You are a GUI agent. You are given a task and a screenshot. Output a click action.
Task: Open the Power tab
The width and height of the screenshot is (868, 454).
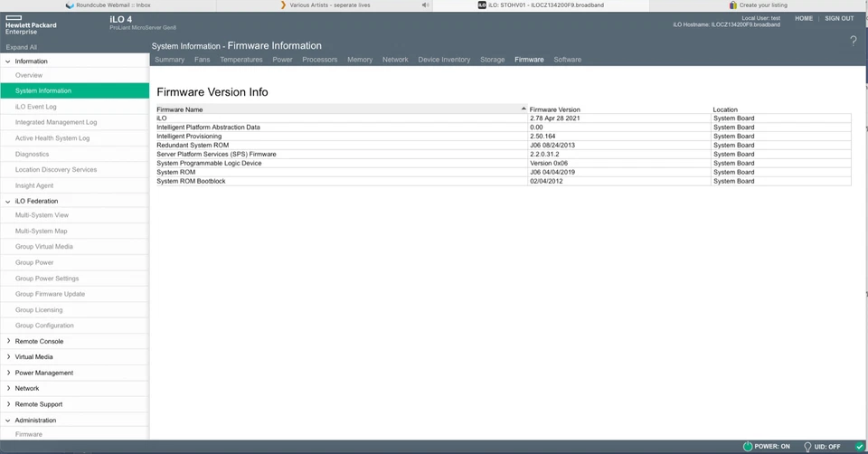(x=282, y=60)
